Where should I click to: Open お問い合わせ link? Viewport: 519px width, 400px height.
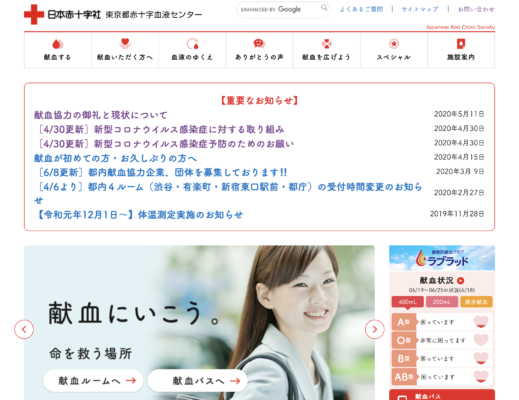[x=476, y=9]
